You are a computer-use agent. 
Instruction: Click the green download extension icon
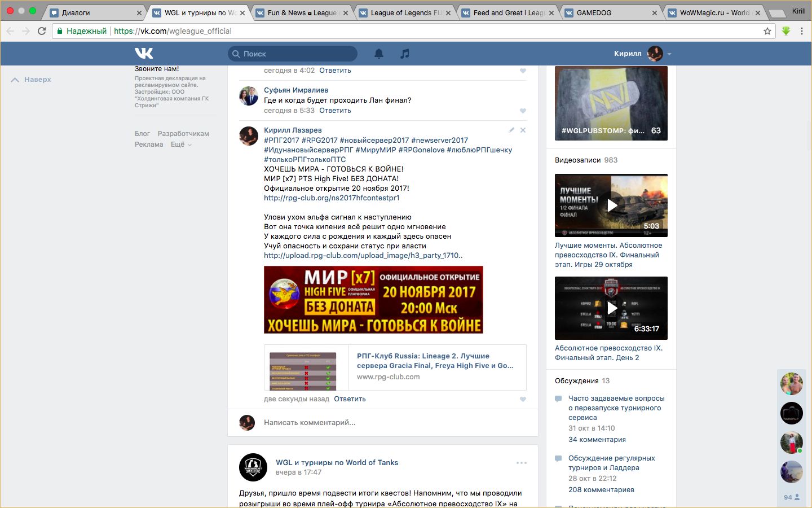click(786, 31)
